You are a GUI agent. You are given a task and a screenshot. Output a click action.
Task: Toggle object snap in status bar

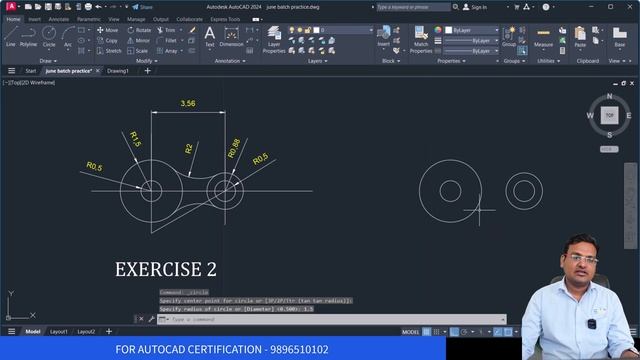508,332
